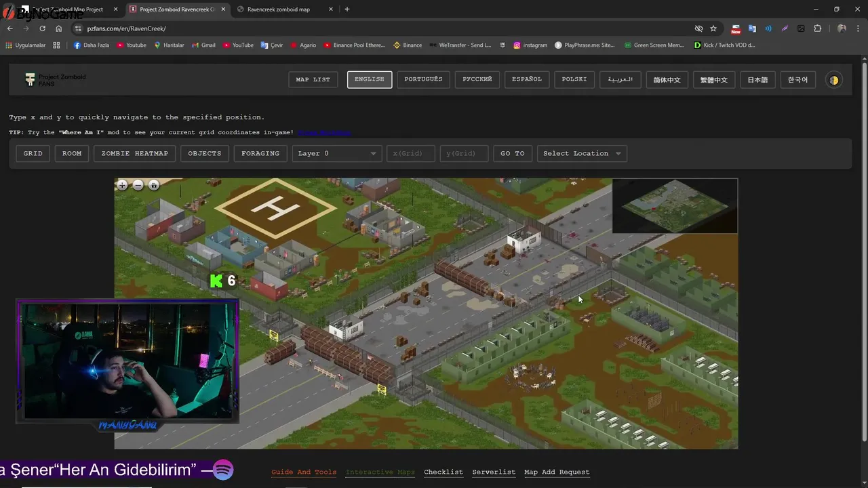Open Agario bookmark

[x=303, y=45]
